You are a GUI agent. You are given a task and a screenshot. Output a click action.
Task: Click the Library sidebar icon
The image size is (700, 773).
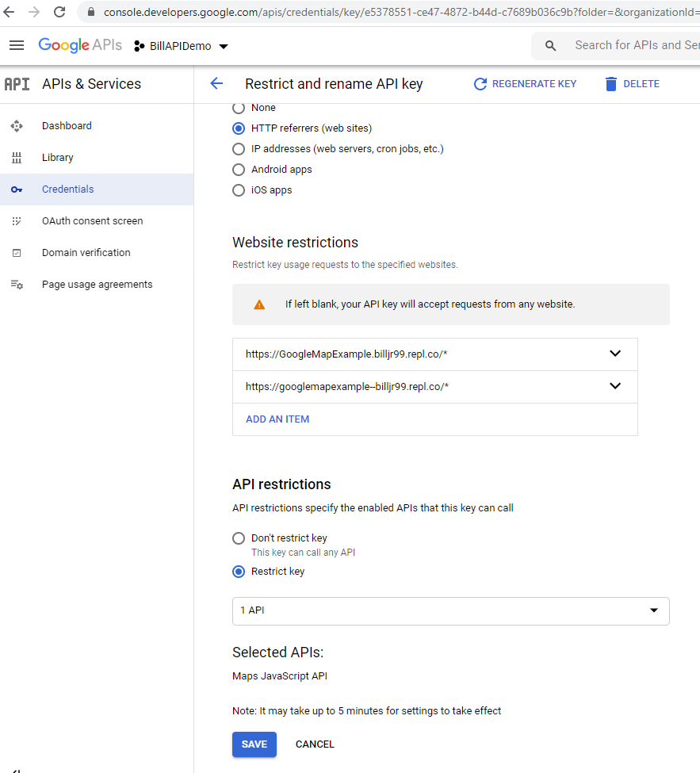click(17, 158)
